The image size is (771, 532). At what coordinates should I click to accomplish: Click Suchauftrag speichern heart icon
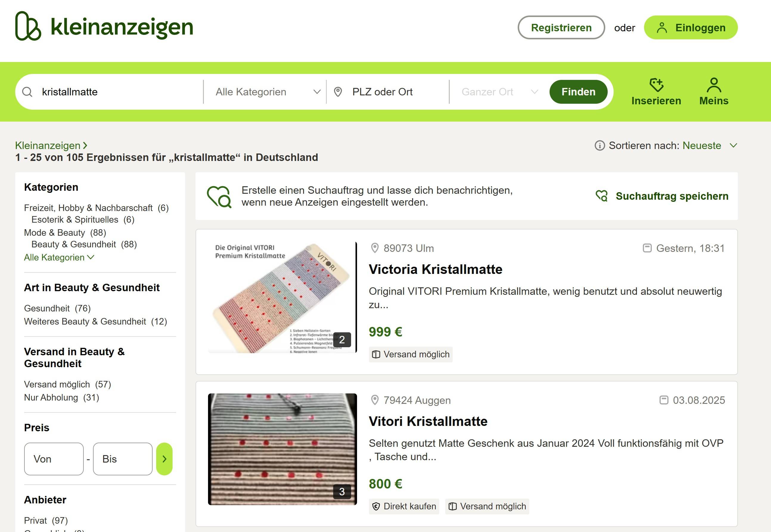[x=602, y=196]
